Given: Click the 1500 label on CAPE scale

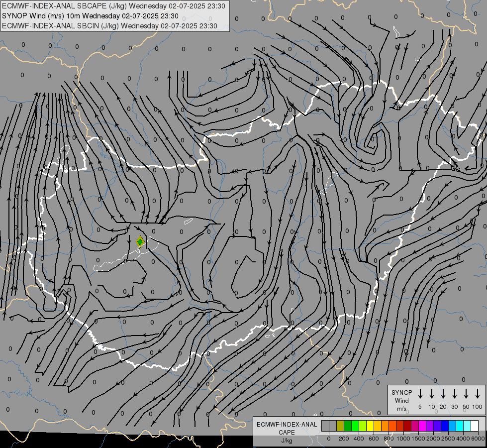Looking at the screenshot, I should (x=418, y=439).
